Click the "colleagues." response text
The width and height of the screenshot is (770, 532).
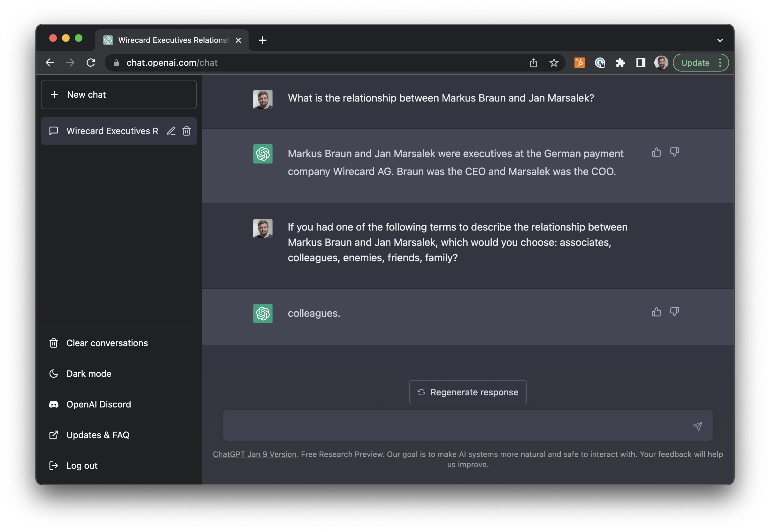tap(314, 313)
